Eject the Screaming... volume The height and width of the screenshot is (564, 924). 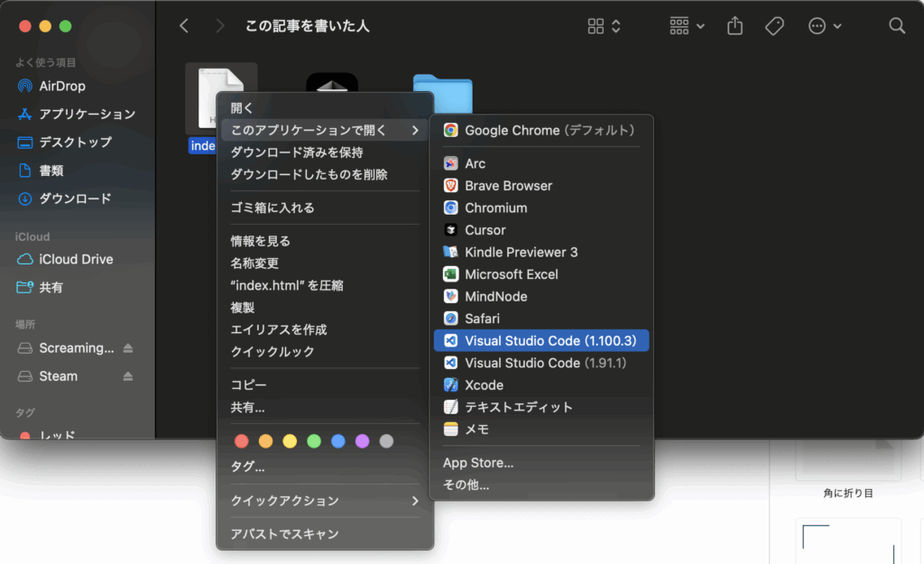128,348
